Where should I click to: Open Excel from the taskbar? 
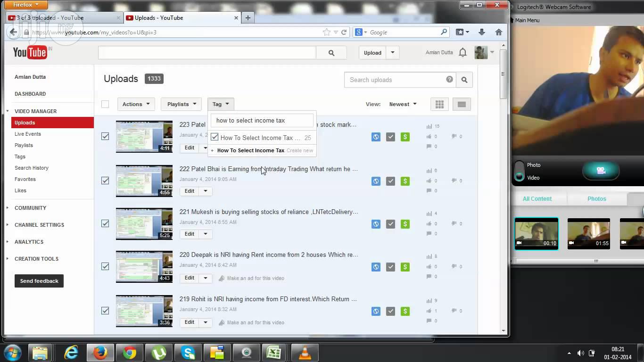pyautogui.click(x=274, y=353)
